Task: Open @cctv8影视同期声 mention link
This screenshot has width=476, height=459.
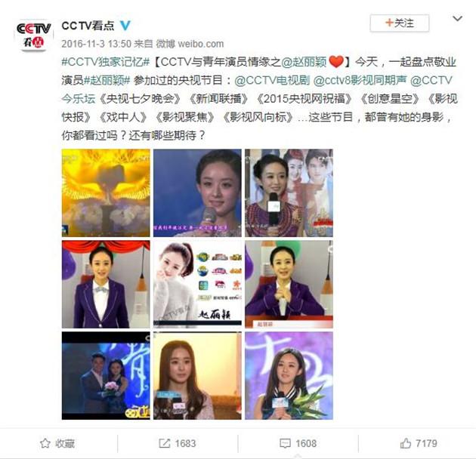Action: [x=360, y=80]
